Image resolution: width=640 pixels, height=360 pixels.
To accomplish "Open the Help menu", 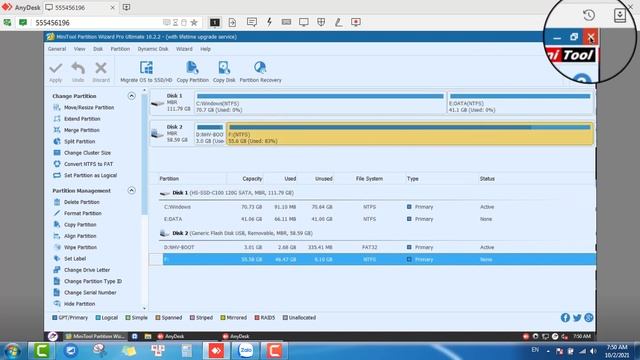I will 205,49.
